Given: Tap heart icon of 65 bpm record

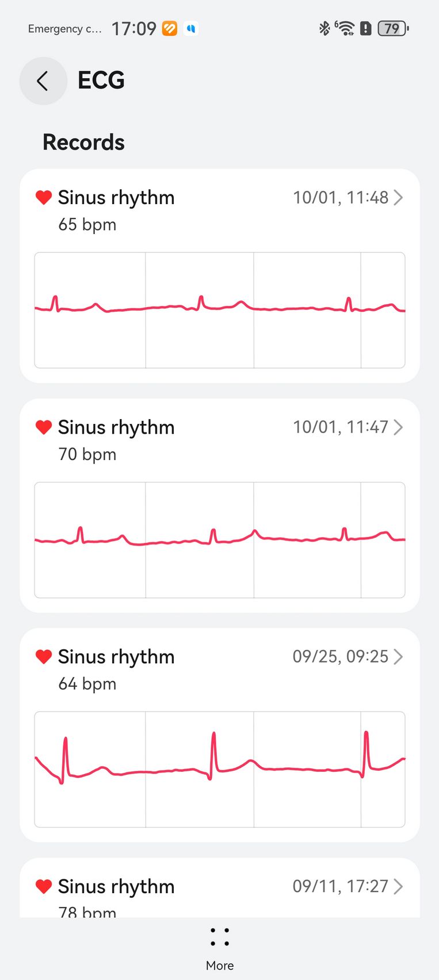Looking at the screenshot, I should [x=44, y=197].
